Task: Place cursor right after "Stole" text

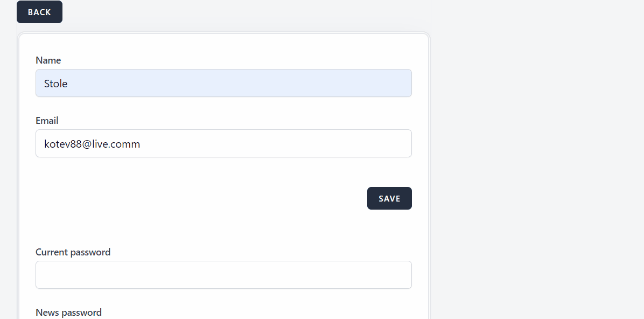Action: (x=68, y=84)
